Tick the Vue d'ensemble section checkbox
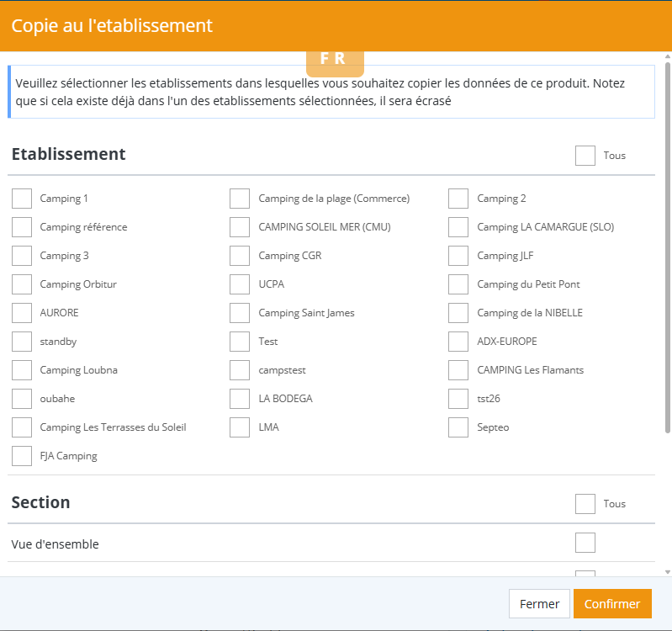This screenshot has height=631, width=672. (x=585, y=543)
